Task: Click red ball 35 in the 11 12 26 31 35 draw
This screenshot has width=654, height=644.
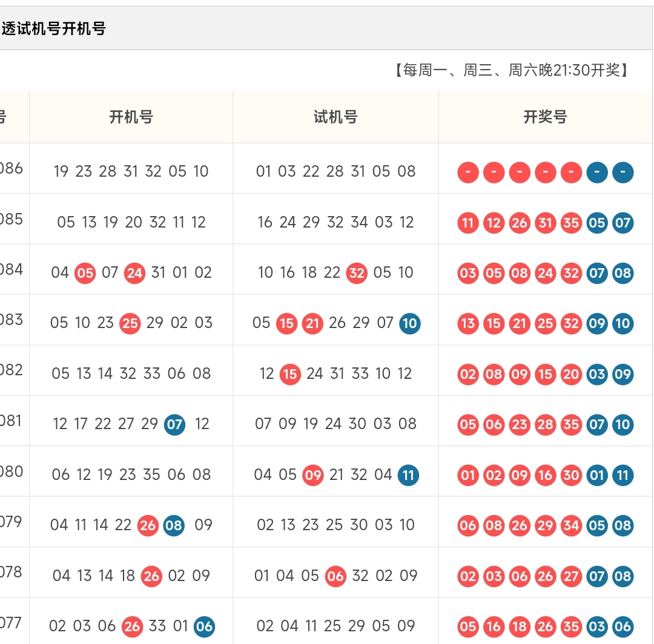Action: [x=571, y=223]
